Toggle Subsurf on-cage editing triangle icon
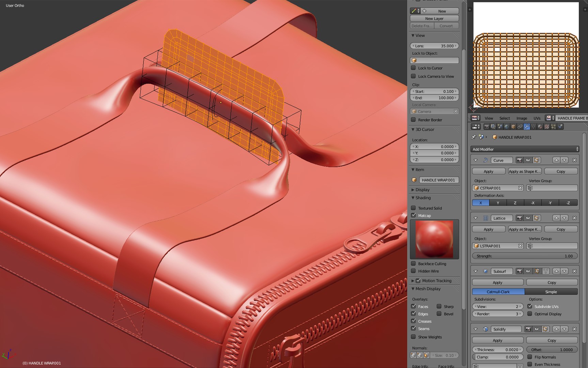The width and height of the screenshot is (588, 368). point(546,271)
